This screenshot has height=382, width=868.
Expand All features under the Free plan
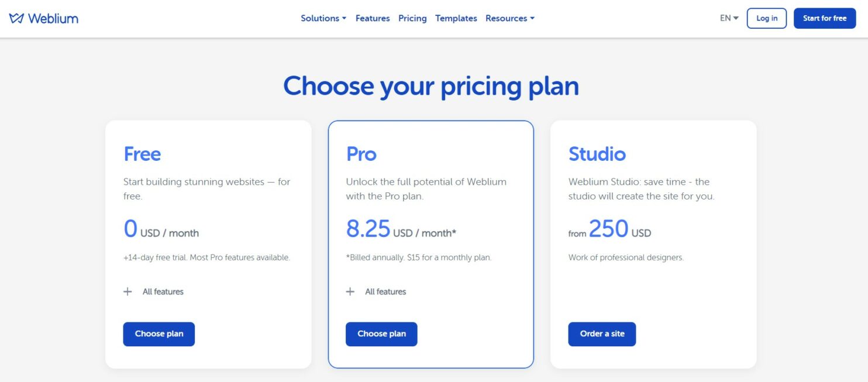pyautogui.click(x=164, y=291)
